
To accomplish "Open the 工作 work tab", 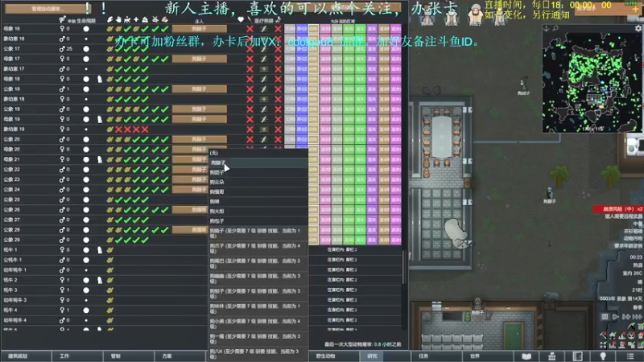I will (x=77, y=356).
